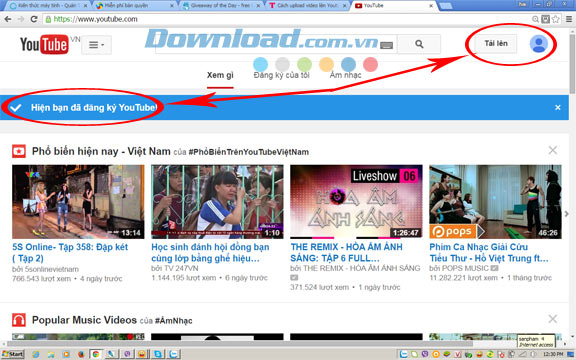Switch to Kiến thức máy tính browser tab
This screenshot has width=576, height=360.
point(48,6)
